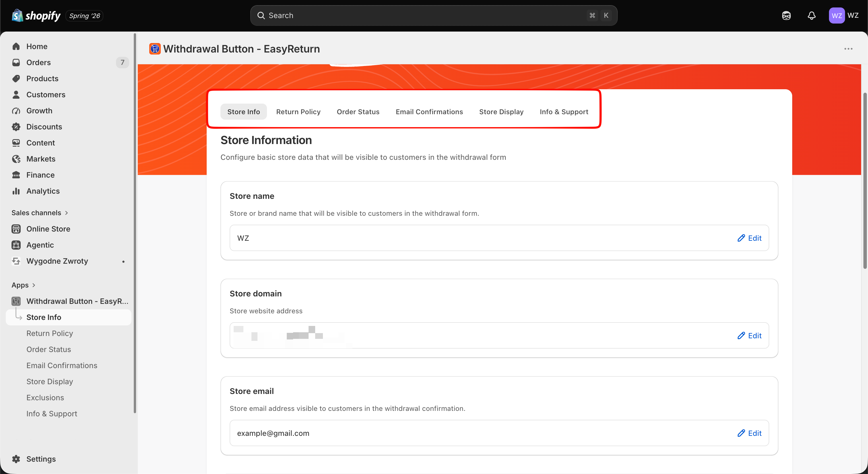Click the WZ store name in top bar
868x474 pixels.
[853, 15]
